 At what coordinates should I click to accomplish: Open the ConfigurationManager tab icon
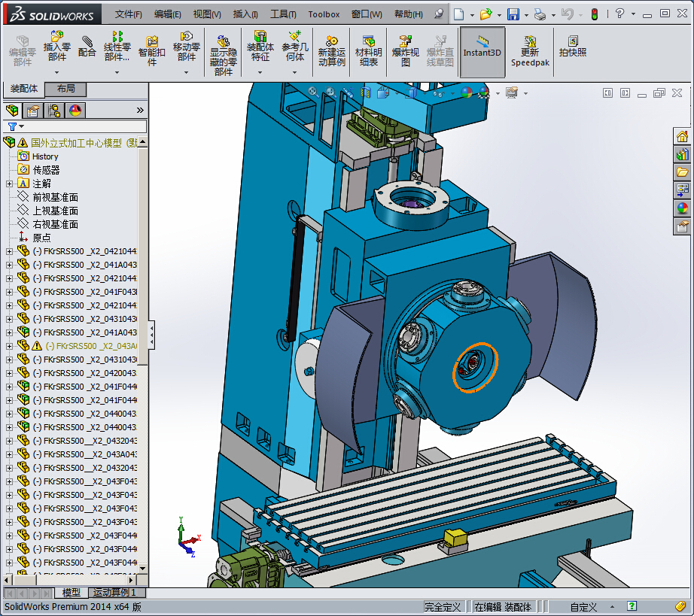click(x=54, y=111)
